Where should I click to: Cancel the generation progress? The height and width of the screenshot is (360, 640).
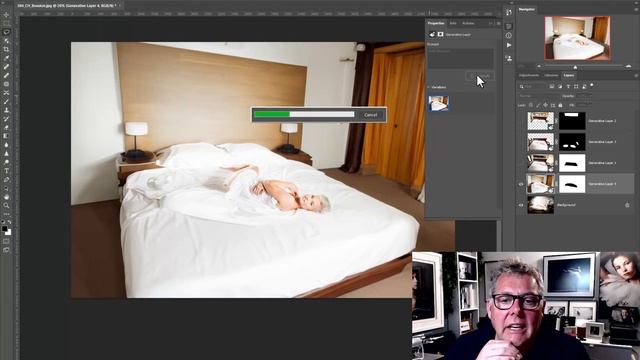pos(371,115)
